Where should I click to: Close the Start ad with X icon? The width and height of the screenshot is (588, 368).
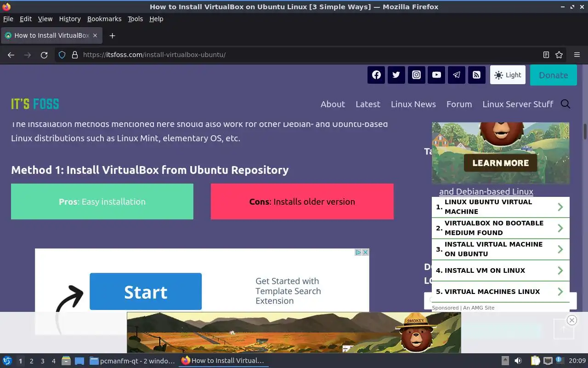pyautogui.click(x=366, y=252)
